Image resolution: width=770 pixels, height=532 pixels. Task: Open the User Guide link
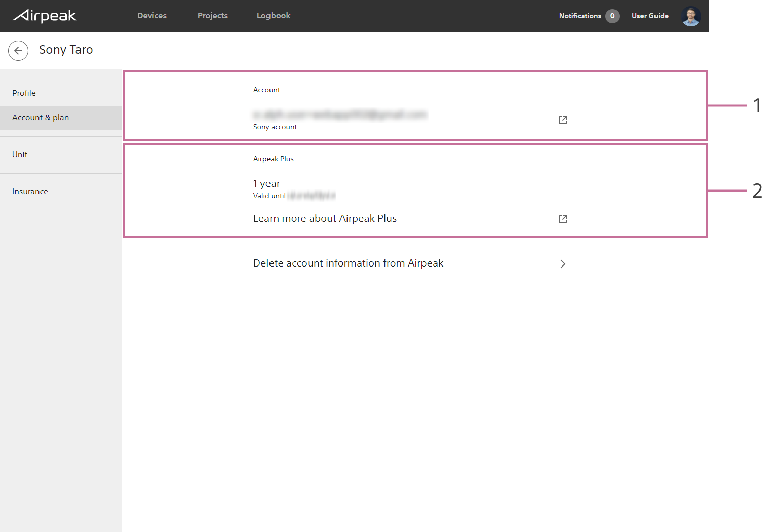[650, 16]
